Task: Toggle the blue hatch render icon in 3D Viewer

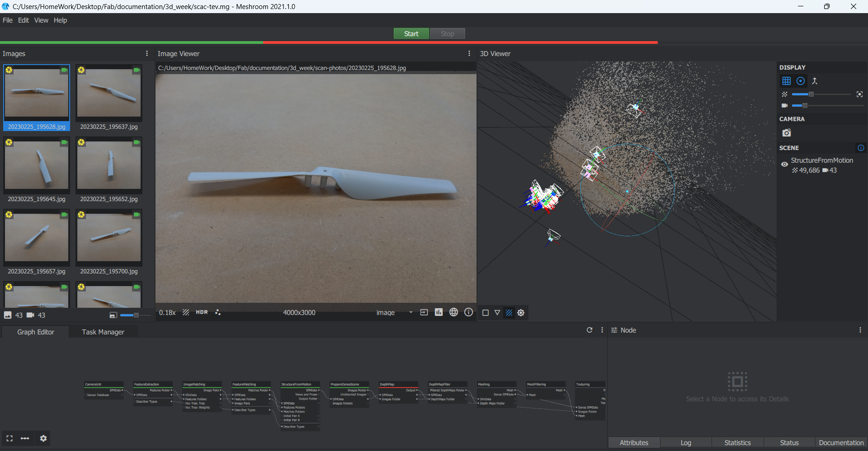Action: tap(509, 313)
